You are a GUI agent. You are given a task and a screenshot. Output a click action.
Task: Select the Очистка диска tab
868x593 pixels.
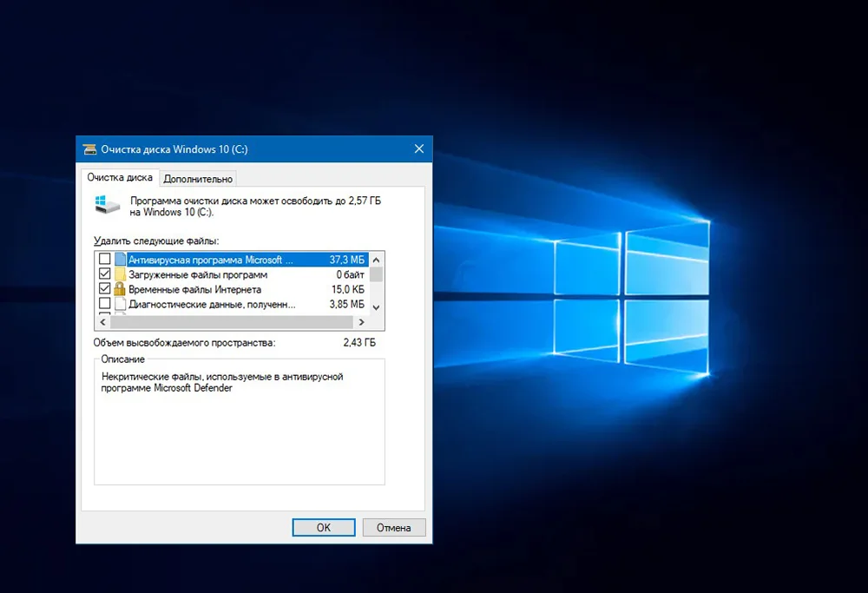coord(120,178)
